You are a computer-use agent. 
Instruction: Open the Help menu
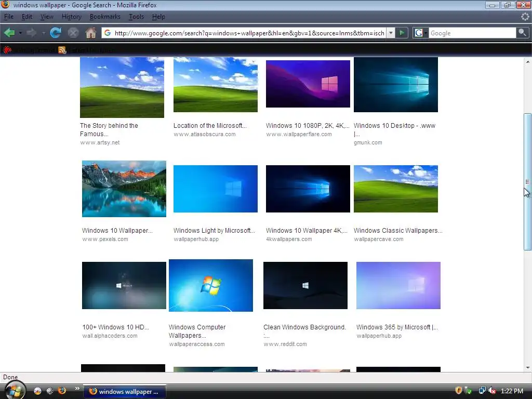click(x=158, y=17)
